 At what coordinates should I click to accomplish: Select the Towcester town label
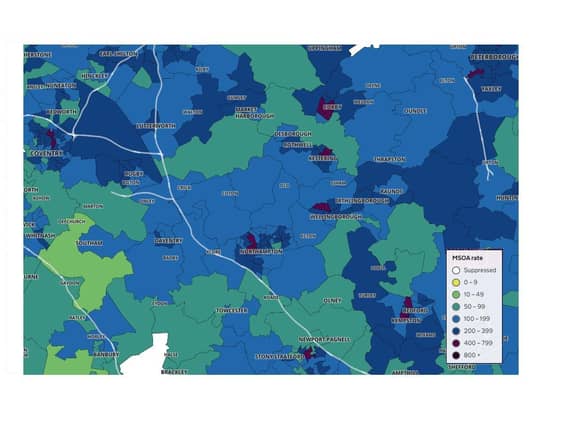tap(232, 311)
